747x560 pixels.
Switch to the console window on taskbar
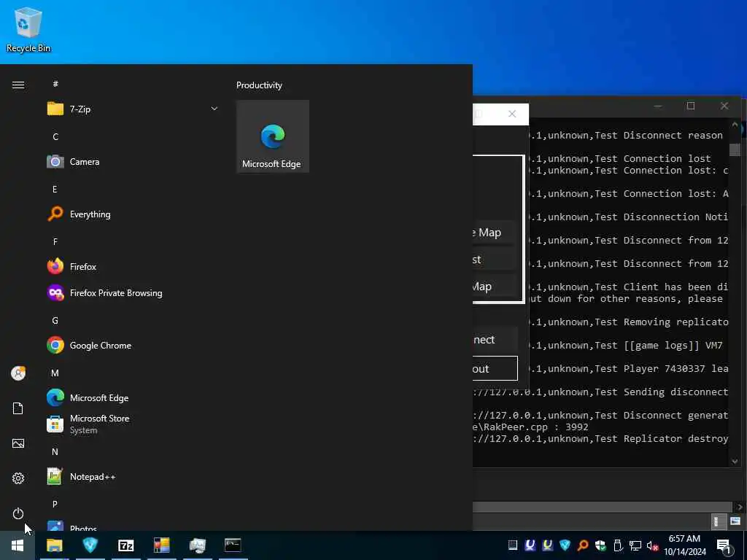tap(233, 545)
